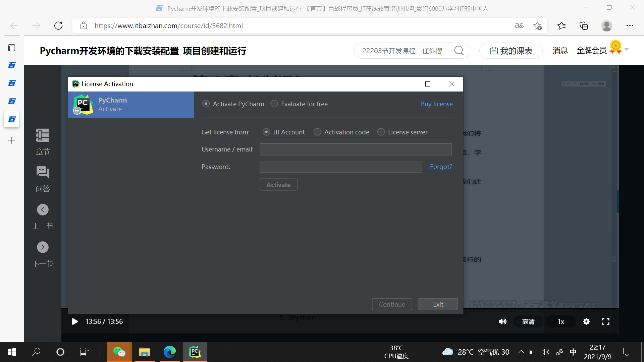Click the course search magnifier icon

pos(459,51)
